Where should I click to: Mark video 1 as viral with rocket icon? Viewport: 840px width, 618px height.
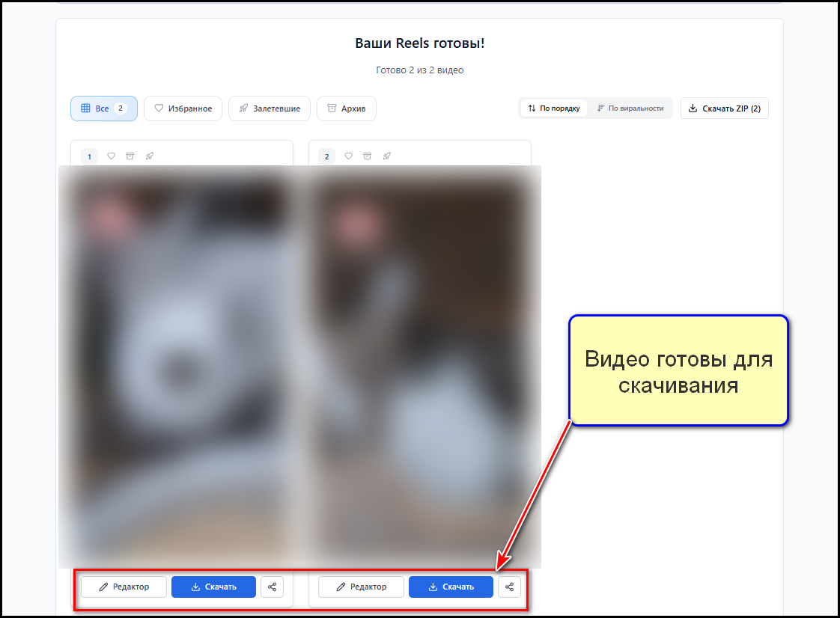pos(150,156)
